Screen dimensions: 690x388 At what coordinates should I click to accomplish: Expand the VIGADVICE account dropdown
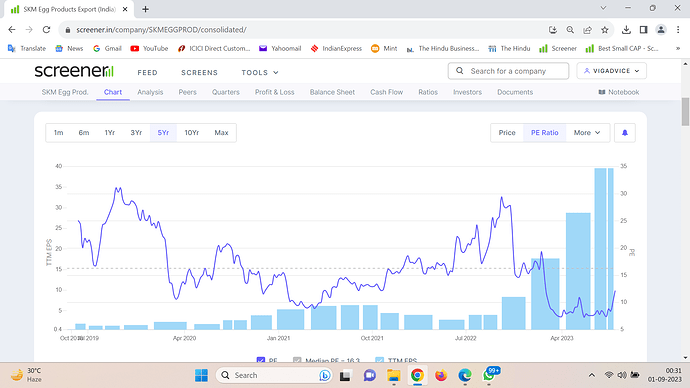click(x=612, y=71)
